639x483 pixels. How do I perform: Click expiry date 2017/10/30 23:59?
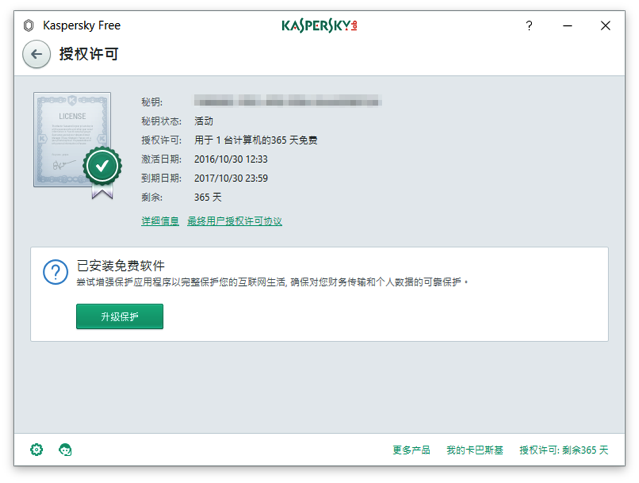tap(231, 179)
